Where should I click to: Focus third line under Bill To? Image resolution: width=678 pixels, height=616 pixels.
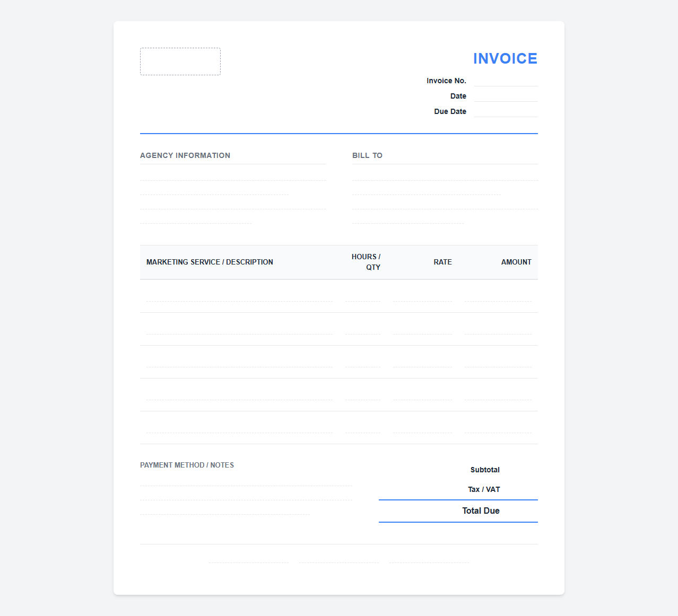[x=445, y=203]
